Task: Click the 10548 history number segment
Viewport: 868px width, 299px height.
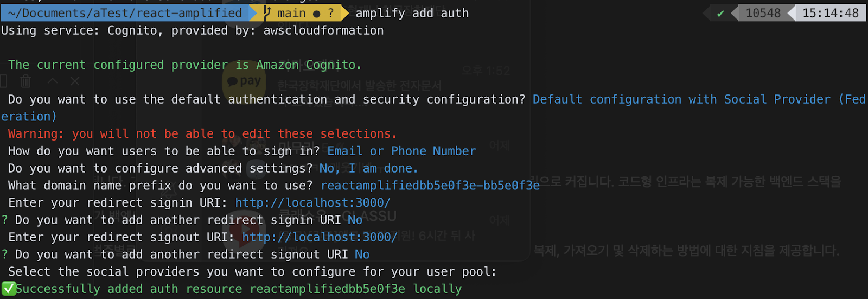Action: 763,13
